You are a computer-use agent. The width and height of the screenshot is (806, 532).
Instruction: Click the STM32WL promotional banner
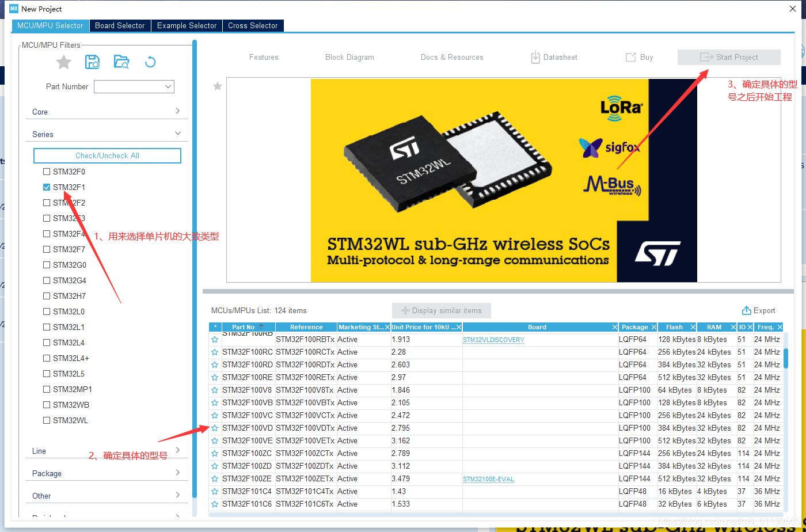[504, 180]
